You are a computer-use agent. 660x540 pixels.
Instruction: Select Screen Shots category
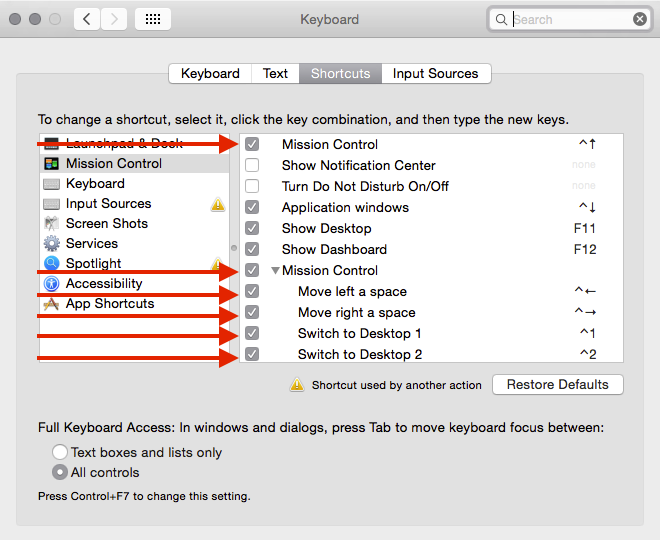click(135, 223)
